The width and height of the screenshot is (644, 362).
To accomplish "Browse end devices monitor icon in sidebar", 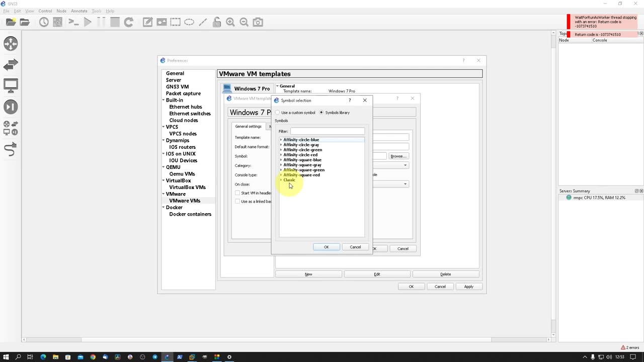I will 11,85.
